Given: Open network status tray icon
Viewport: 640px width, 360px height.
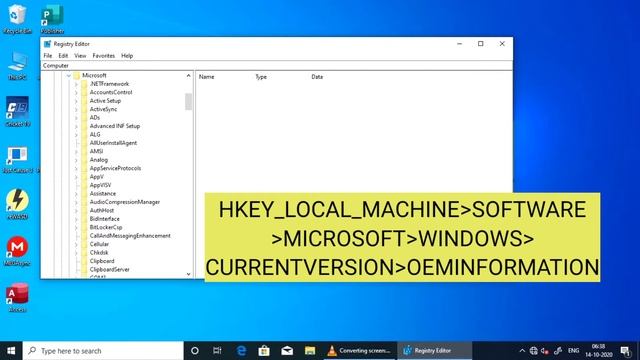Looking at the screenshot, I should (x=533, y=351).
